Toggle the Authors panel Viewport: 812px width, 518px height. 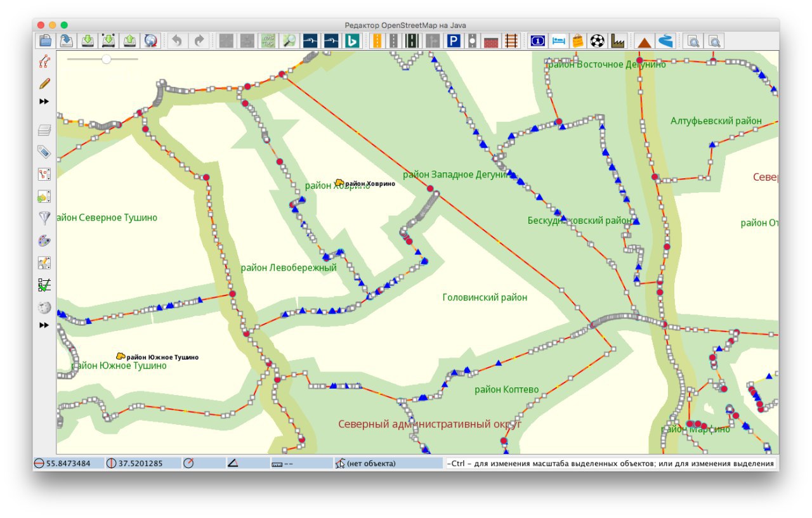click(44, 263)
